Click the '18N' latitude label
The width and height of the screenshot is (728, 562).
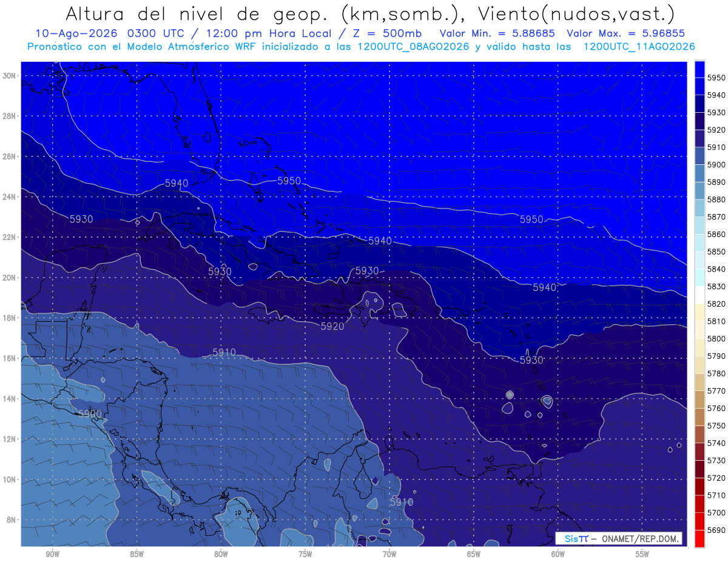pos(10,318)
